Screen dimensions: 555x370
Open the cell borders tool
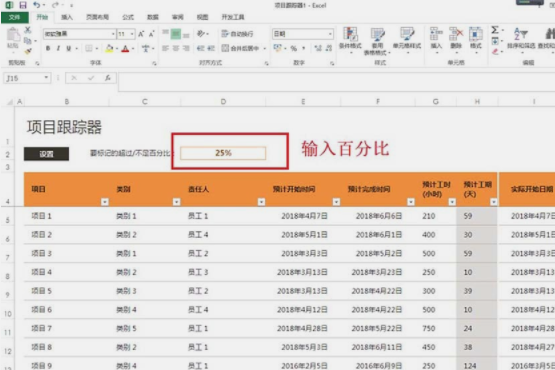click(88, 48)
